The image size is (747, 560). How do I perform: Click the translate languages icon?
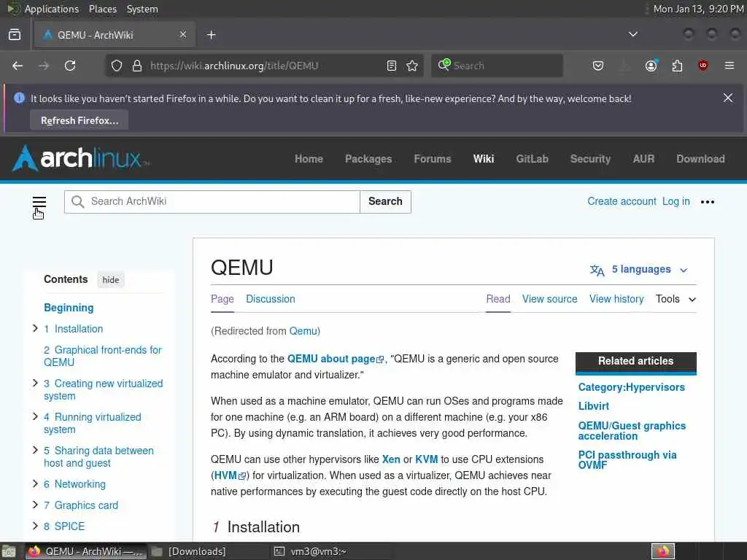click(597, 270)
